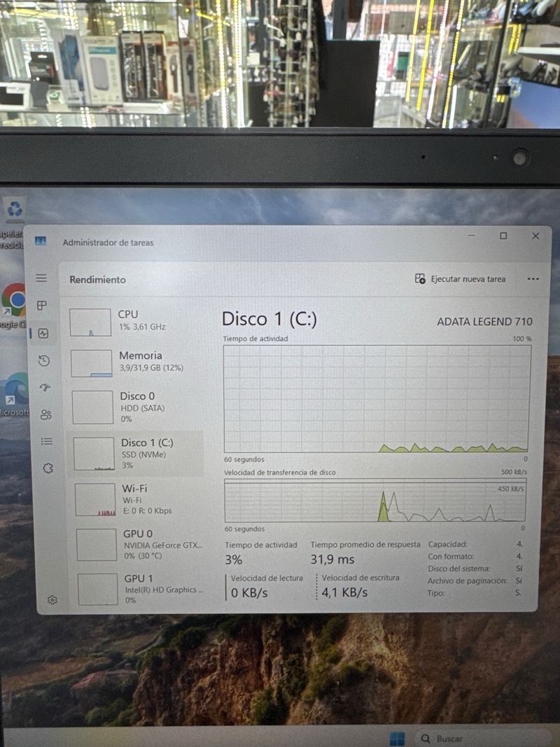Open the Services puzzle icon
This screenshot has width=560, height=747.
[48, 468]
